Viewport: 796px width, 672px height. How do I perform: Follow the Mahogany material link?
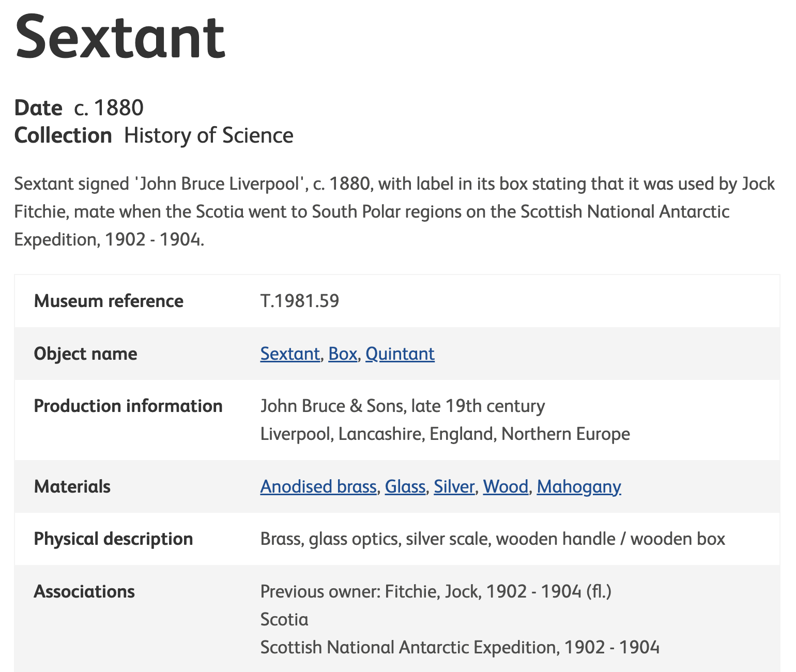click(578, 486)
